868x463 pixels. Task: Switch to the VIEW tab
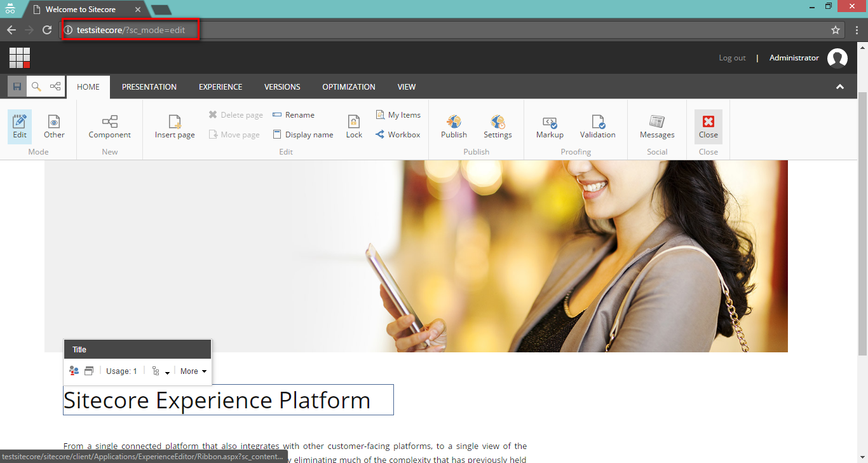[x=407, y=87]
